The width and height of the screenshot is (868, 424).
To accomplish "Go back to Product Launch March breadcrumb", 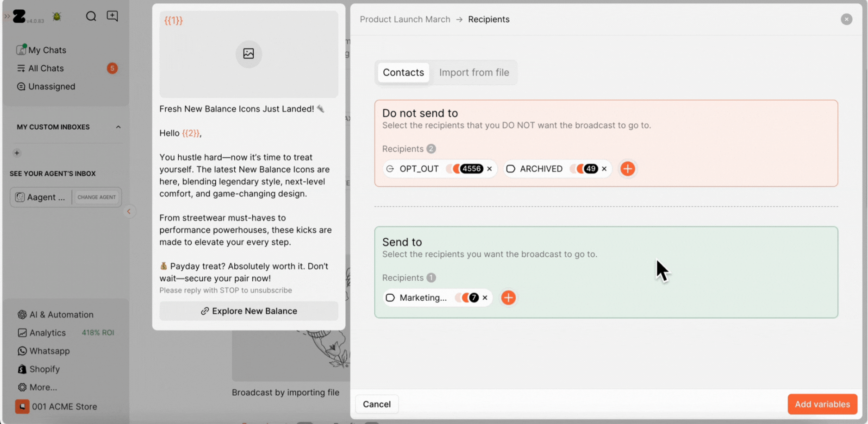I will [x=405, y=19].
